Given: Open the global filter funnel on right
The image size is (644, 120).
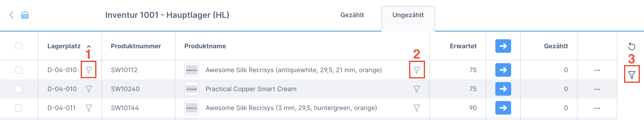Looking at the screenshot, I should [x=632, y=75].
